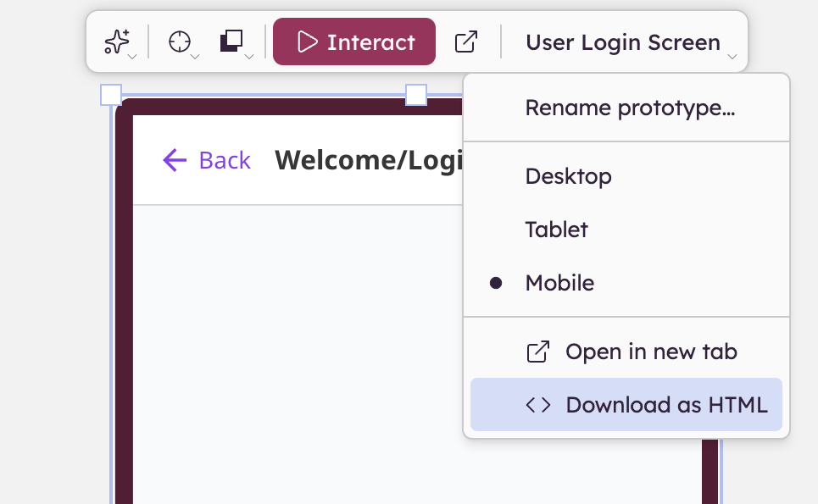
Task: Click the Open in new tab icon
Action: (x=538, y=352)
